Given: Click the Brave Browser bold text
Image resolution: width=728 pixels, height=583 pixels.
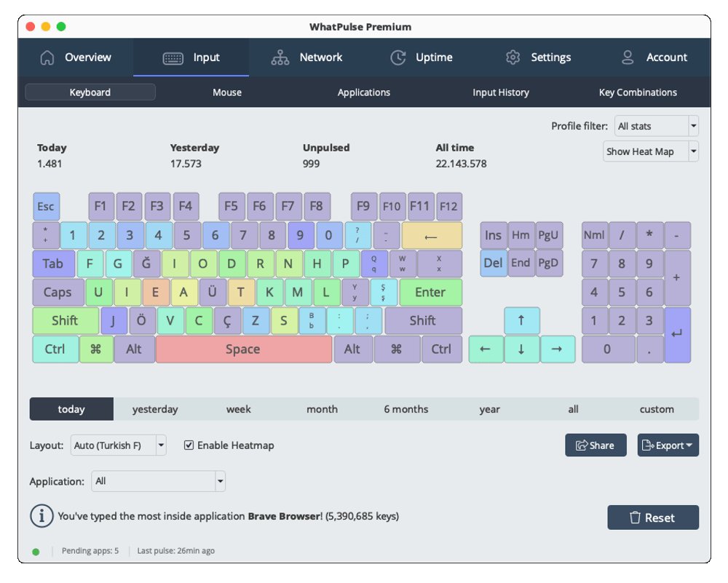Looking at the screenshot, I should pyautogui.click(x=285, y=516).
